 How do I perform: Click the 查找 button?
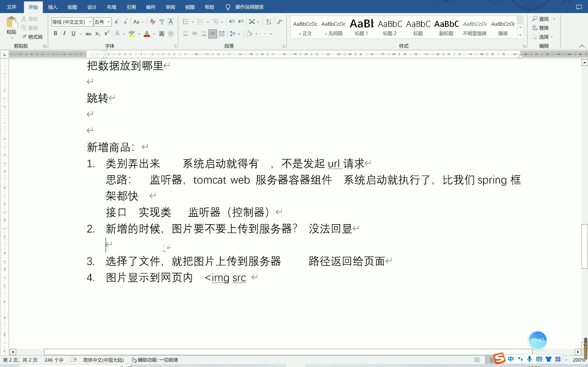point(541,19)
